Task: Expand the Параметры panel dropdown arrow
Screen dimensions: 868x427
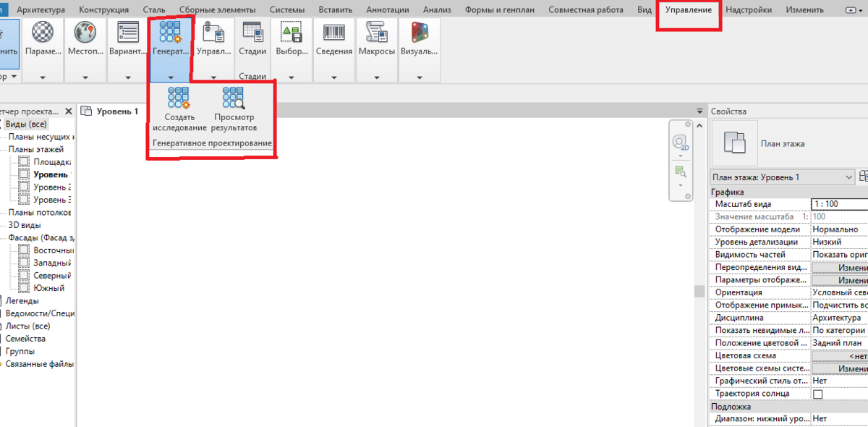Action: [43, 77]
